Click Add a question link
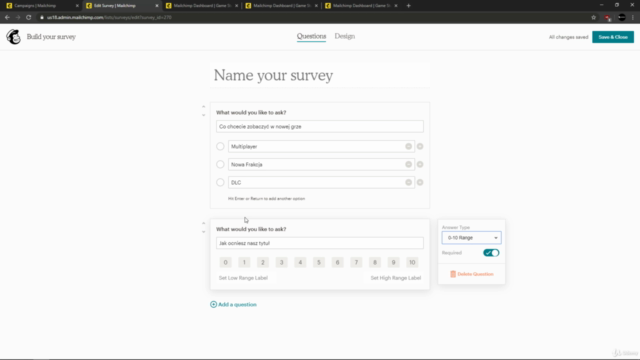The height and width of the screenshot is (360, 640). click(233, 304)
